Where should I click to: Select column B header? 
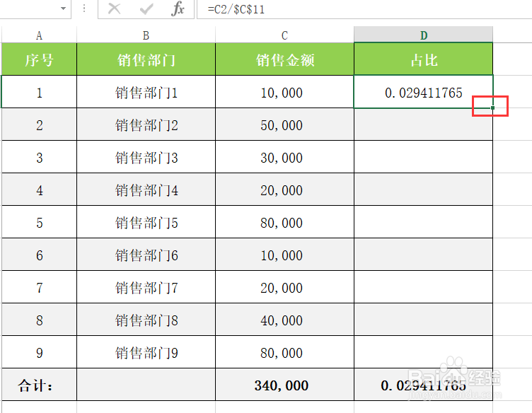click(146, 35)
